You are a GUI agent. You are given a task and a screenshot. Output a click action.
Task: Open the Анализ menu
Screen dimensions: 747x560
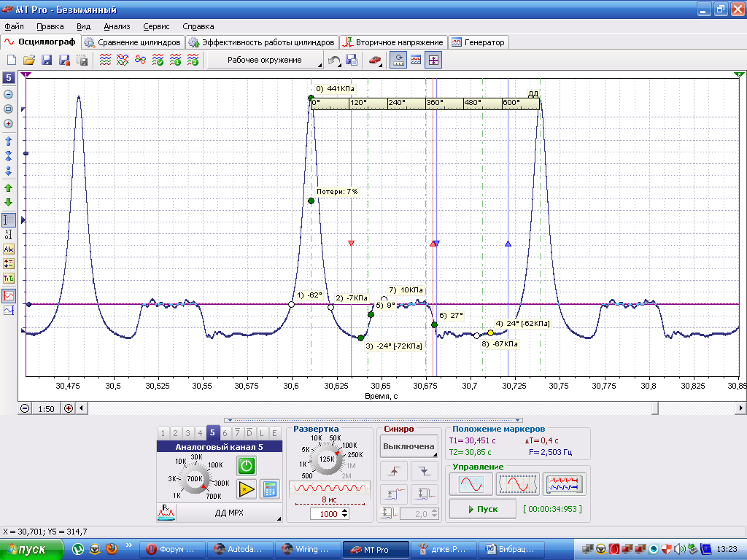(x=117, y=27)
